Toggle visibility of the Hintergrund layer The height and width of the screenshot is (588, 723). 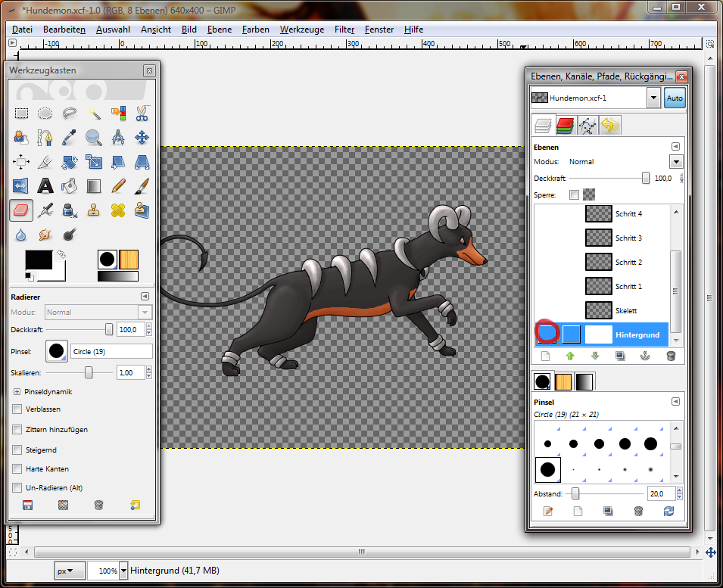coord(547,334)
